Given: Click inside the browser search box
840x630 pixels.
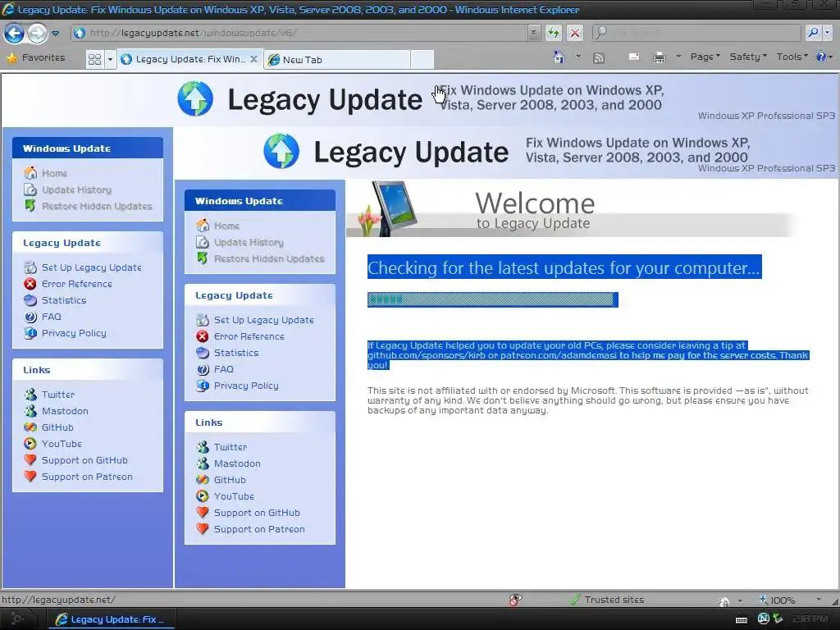Looking at the screenshot, I should (x=697, y=33).
